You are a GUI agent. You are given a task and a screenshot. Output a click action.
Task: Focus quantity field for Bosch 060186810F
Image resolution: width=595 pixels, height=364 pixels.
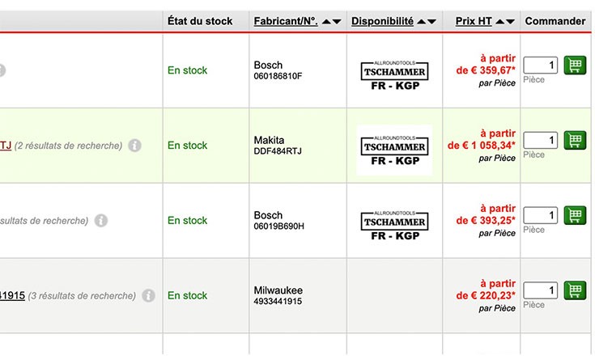tap(541, 66)
